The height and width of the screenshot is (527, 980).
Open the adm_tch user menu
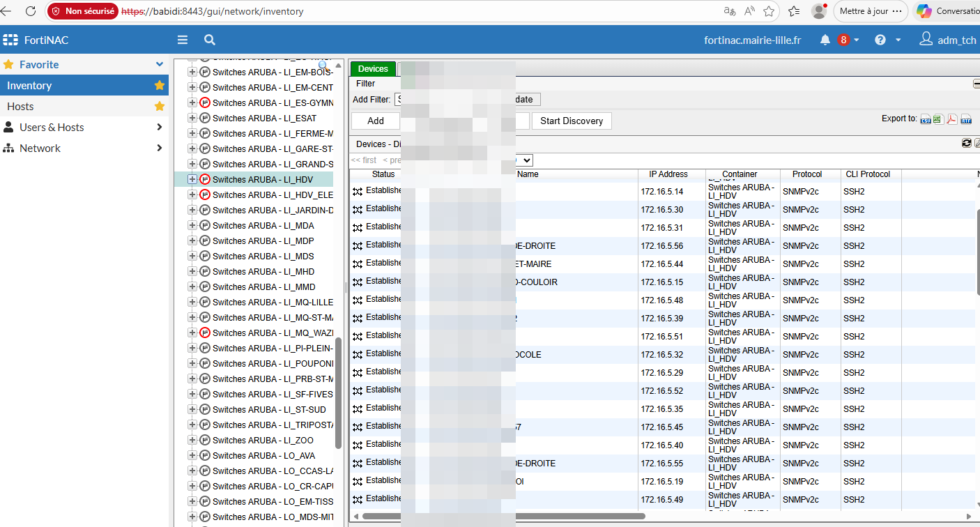point(948,40)
